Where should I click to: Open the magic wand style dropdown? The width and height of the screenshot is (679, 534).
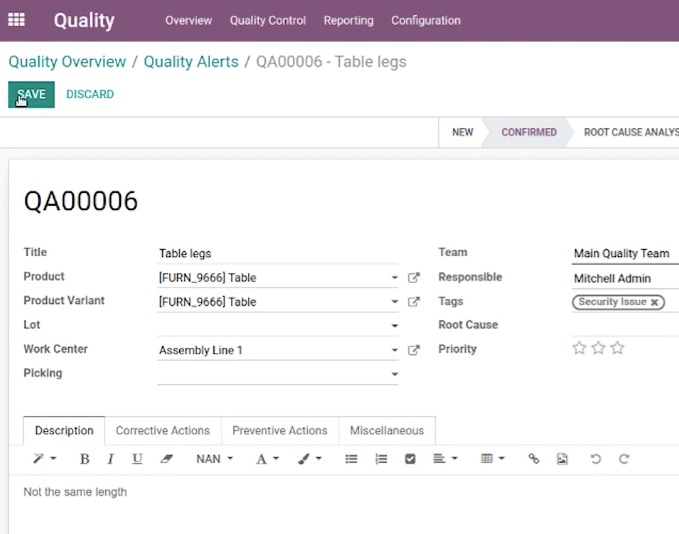(x=45, y=458)
